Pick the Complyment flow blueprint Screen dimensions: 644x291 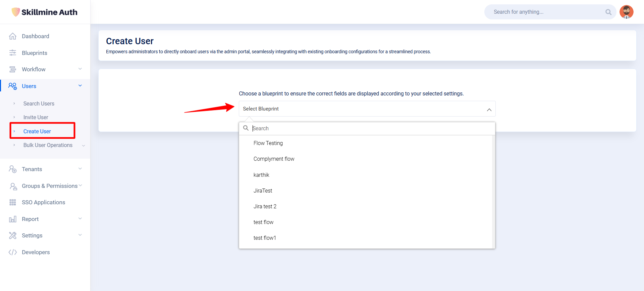pyautogui.click(x=274, y=159)
